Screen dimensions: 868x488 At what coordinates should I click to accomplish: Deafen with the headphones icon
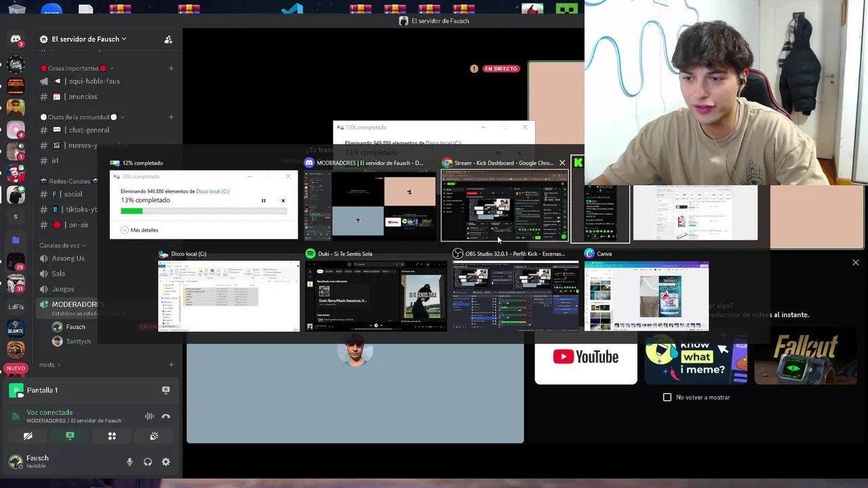tap(148, 462)
